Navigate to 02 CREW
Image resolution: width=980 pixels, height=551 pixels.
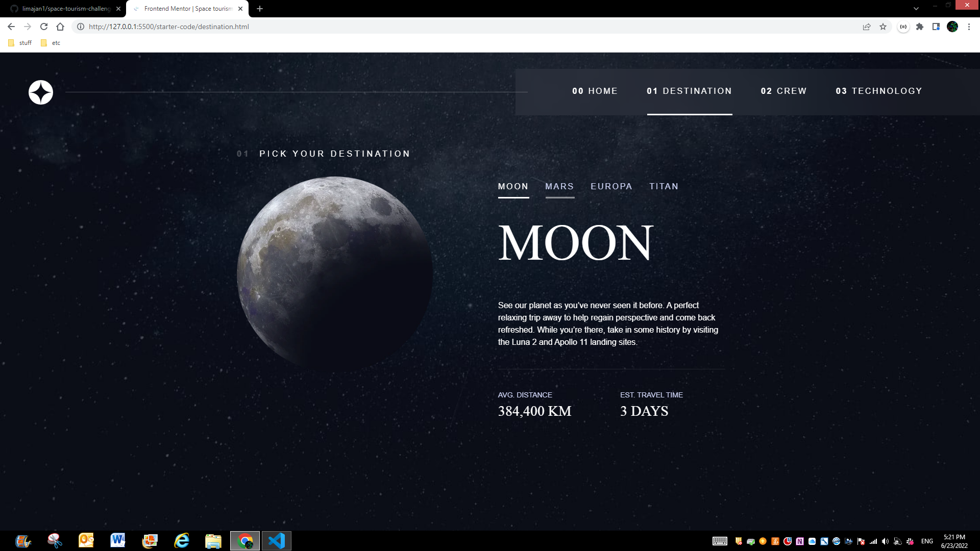coord(784,91)
